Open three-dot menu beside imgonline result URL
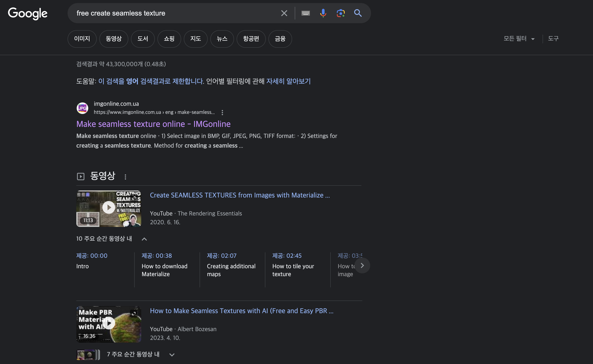 click(x=222, y=112)
